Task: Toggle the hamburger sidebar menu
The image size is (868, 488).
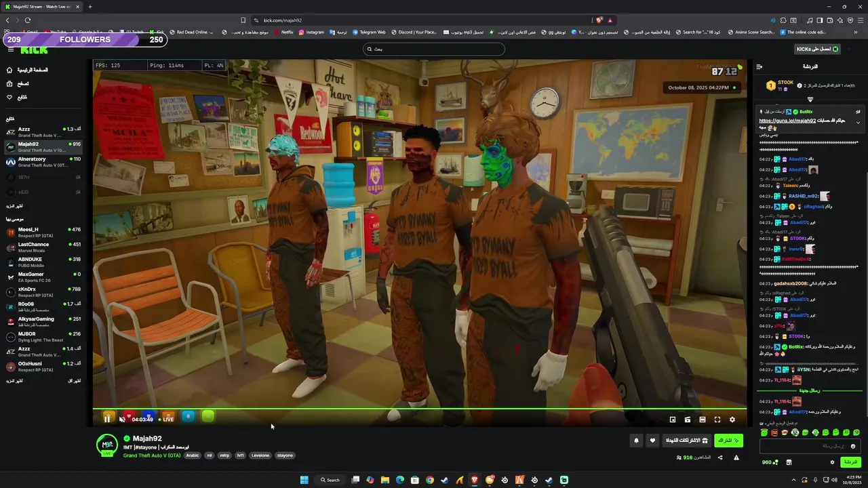Action: coord(10,49)
